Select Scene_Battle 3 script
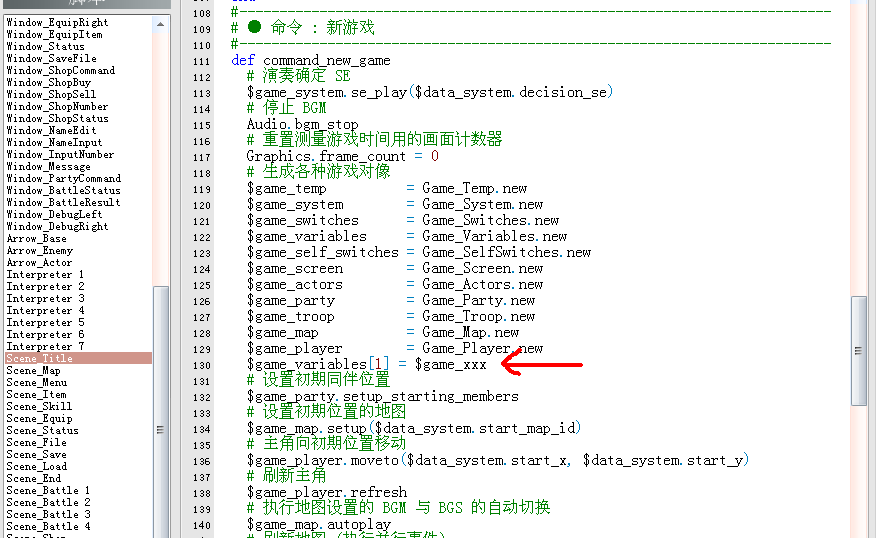876x538 pixels. (48, 515)
